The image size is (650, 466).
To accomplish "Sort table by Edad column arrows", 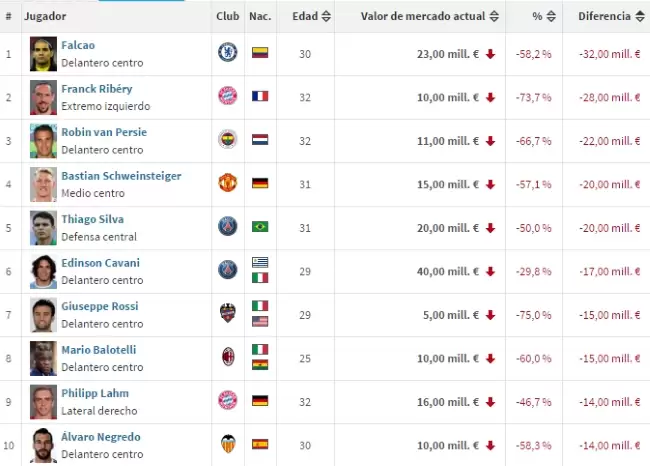I will pos(326,17).
